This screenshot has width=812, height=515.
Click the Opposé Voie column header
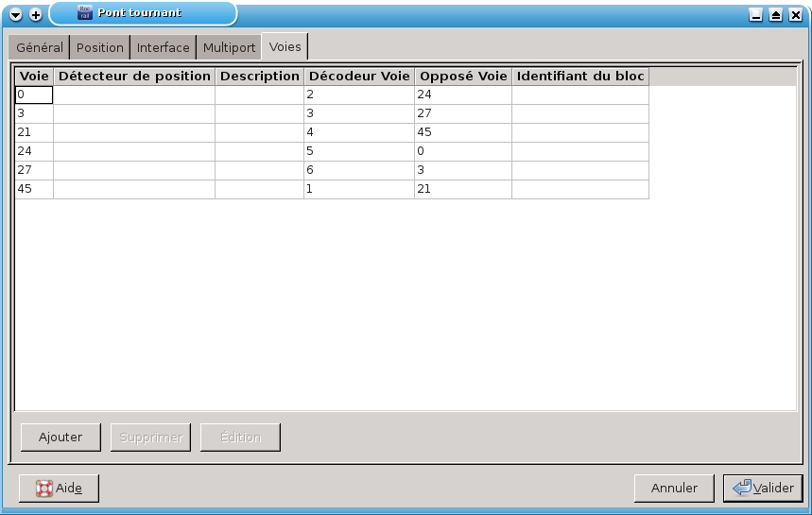[x=463, y=76]
